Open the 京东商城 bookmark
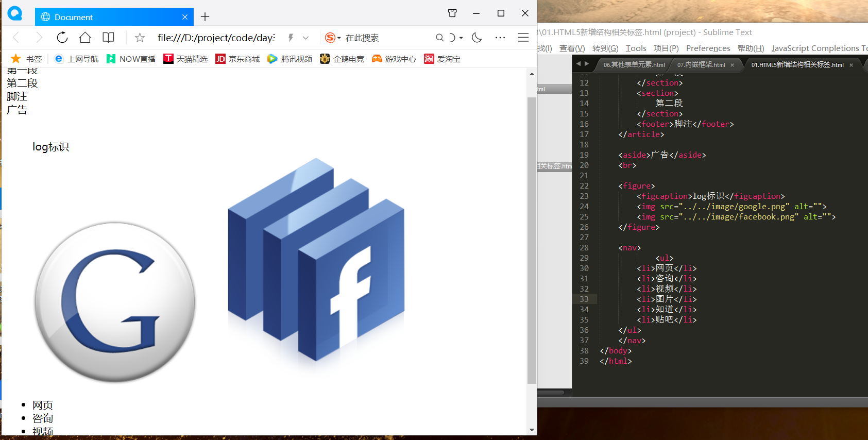The height and width of the screenshot is (440, 868). (x=237, y=59)
